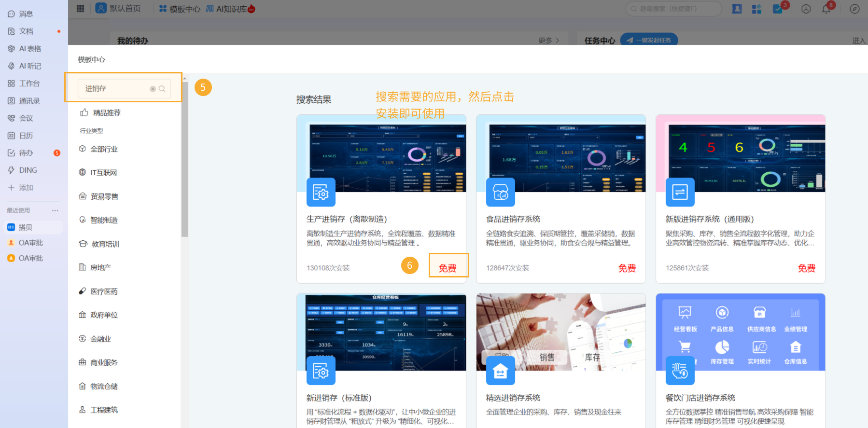Click the 精选进销存系统 card title
The width and height of the screenshot is (868, 428).
[x=513, y=398]
